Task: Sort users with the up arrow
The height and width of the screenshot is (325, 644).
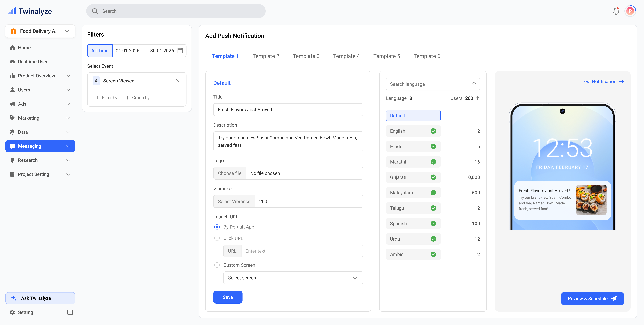Action: [x=477, y=98]
